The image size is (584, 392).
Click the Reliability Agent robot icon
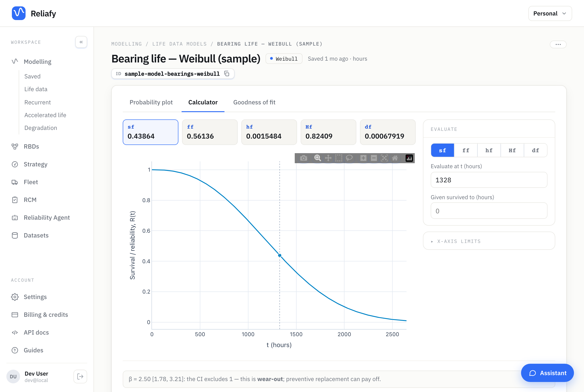[x=15, y=218]
